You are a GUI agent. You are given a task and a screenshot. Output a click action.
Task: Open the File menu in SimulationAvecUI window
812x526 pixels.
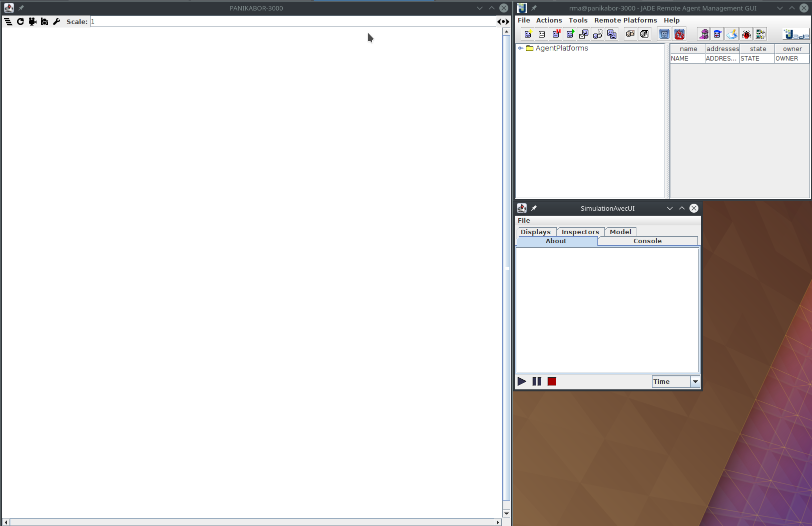tap(524, 221)
